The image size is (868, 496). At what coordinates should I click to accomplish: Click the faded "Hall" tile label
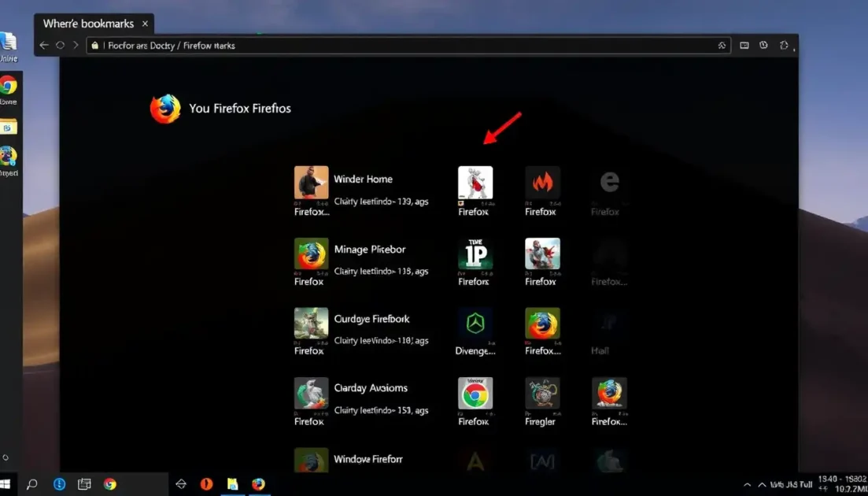coord(600,351)
